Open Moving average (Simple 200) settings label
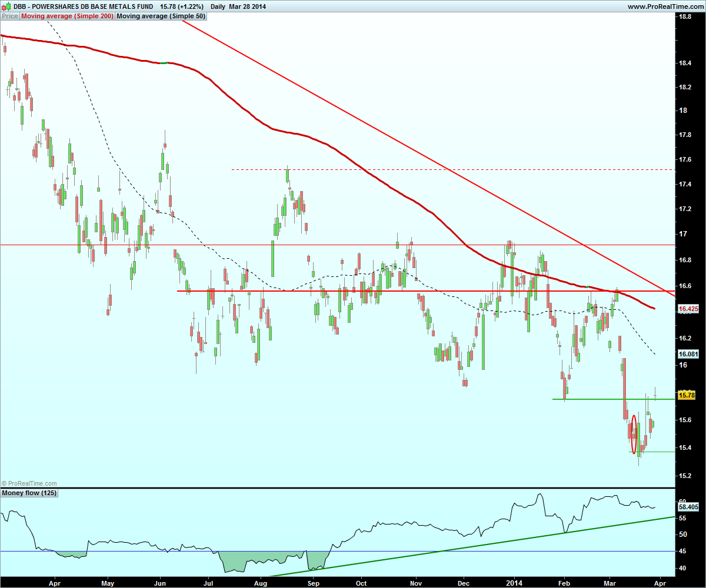Viewport: 706px width, 588px height. [x=67, y=16]
